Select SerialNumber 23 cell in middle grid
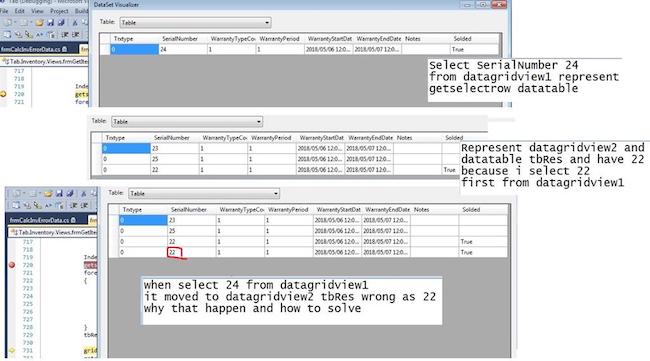The width and height of the screenshot is (650, 361). pos(175,148)
